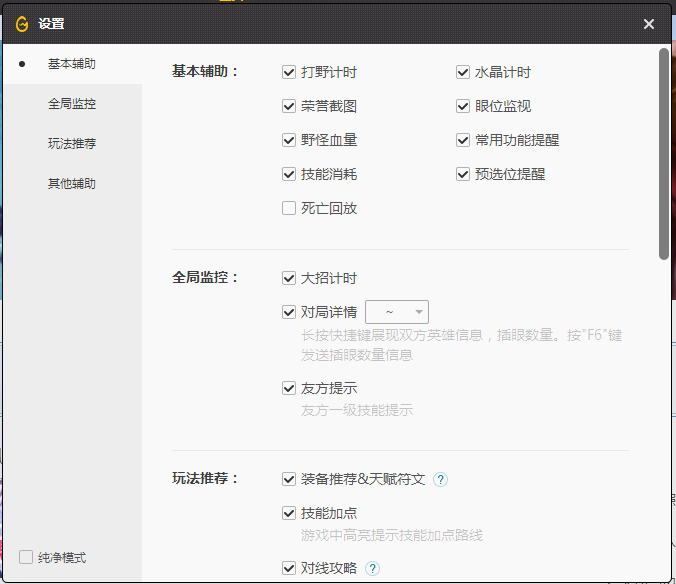
Task: Disable 大招计时 under 全局监控
Action: click(289, 278)
